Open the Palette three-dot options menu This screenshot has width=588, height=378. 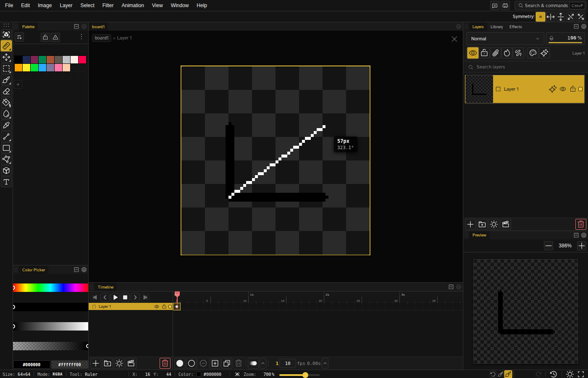tap(81, 37)
